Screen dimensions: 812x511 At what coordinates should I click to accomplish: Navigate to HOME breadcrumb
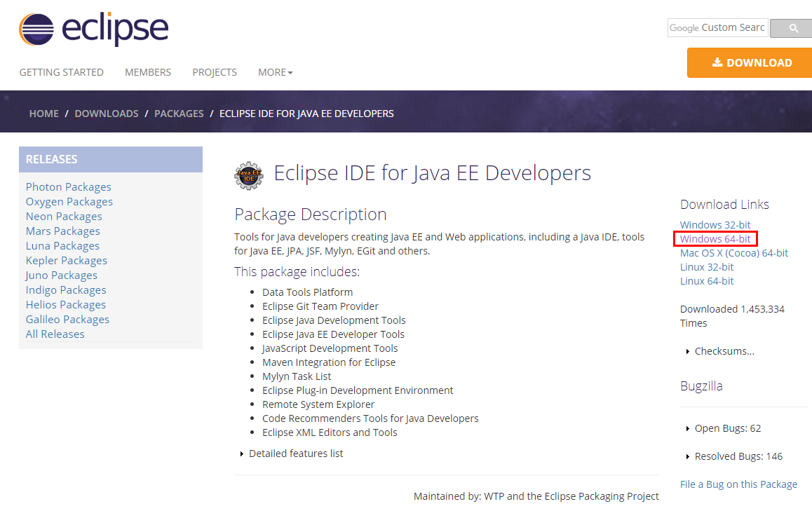pos(44,114)
